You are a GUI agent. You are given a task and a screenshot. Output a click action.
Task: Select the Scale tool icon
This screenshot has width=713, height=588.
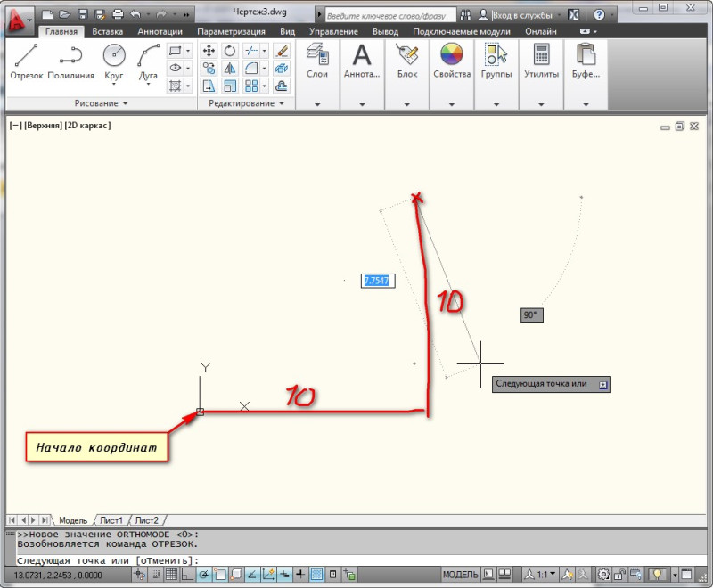pyautogui.click(x=230, y=86)
